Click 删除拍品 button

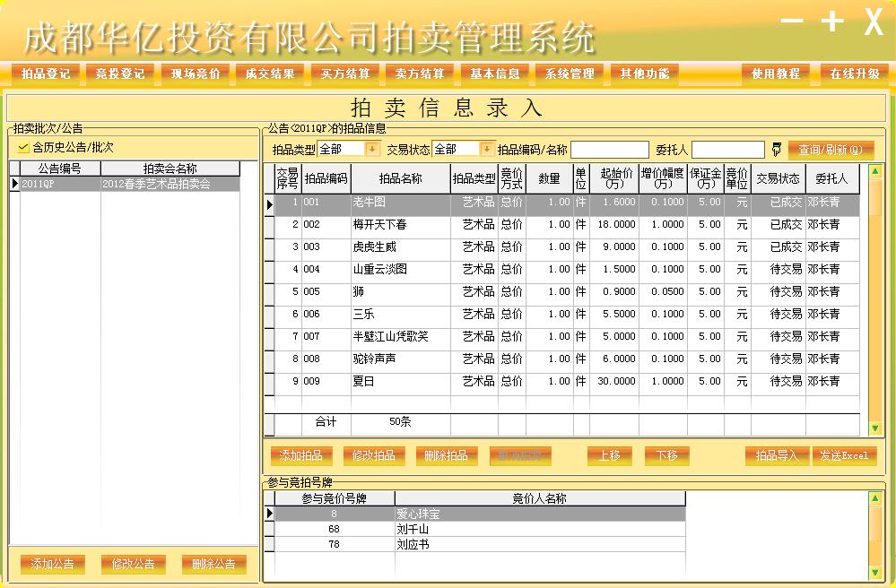[447, 455]
